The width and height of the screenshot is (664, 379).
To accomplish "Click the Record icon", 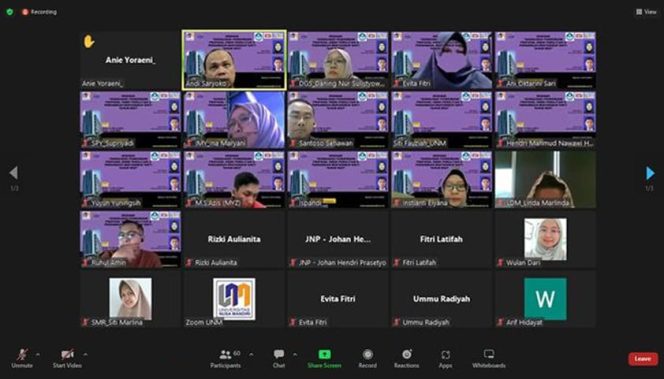I will [368, 354].
